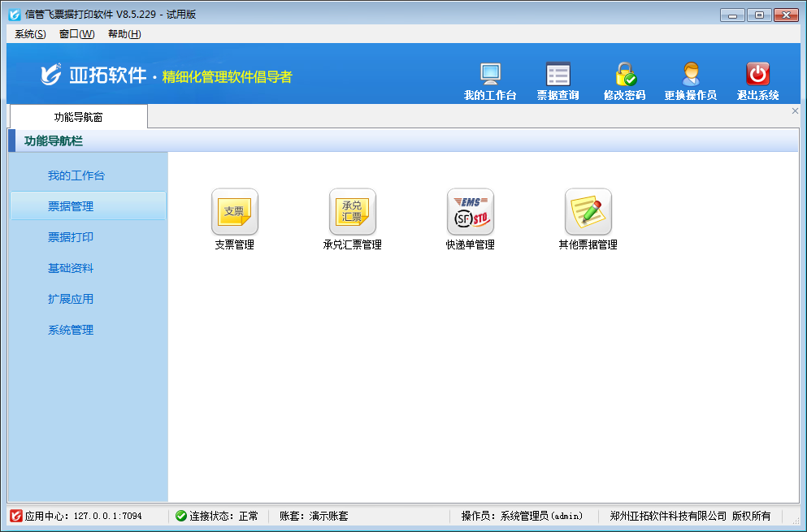Switch to the 功能导航窗 tab

(x=77, y=116)
